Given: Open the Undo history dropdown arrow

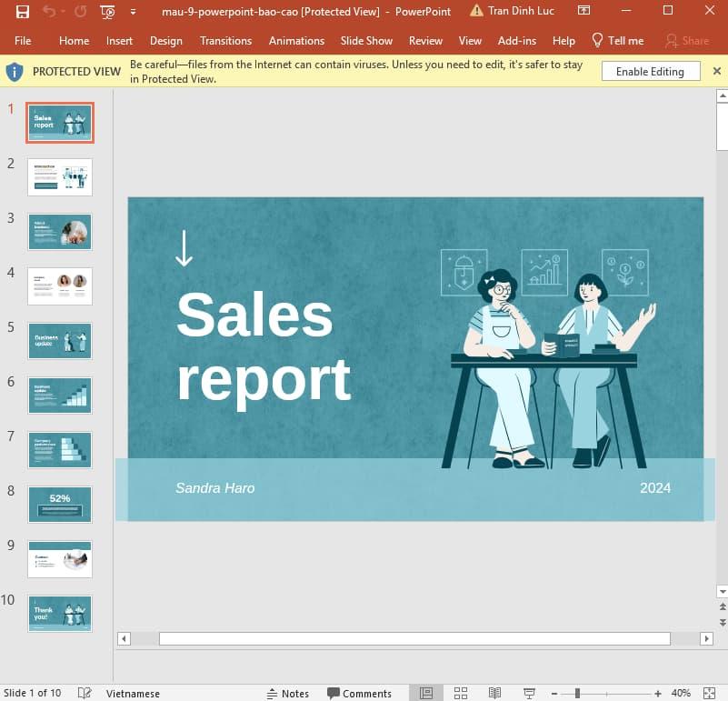Looking at the screenshot, I should (62, 11).
